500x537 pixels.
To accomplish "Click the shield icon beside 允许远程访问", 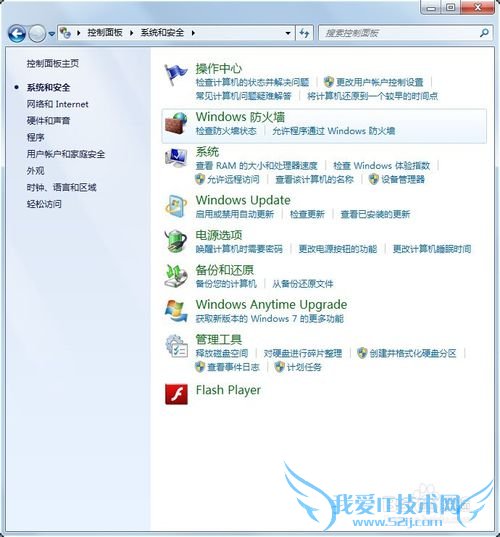I will pyautogui.click(x=200, y=179).
